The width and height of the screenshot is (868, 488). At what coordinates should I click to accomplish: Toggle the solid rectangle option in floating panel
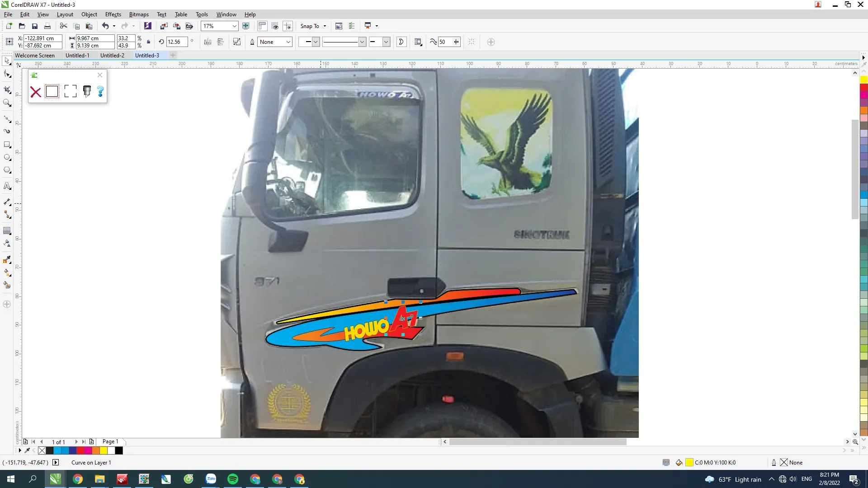pos(52,91)
